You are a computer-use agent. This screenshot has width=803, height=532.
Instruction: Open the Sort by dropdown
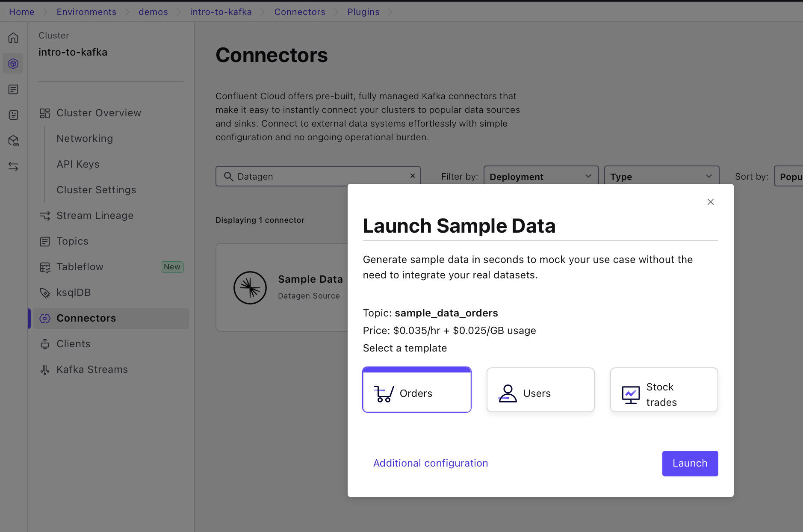point(789,176)
